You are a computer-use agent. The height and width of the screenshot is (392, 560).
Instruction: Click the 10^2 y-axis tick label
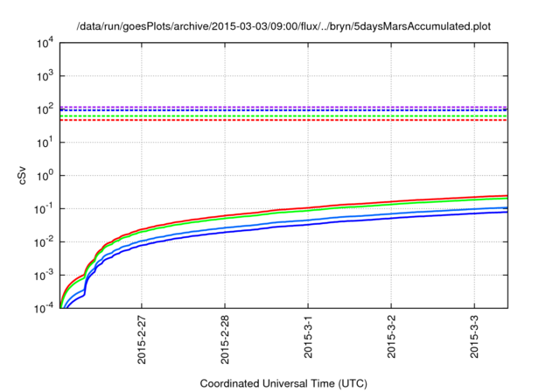45,108
